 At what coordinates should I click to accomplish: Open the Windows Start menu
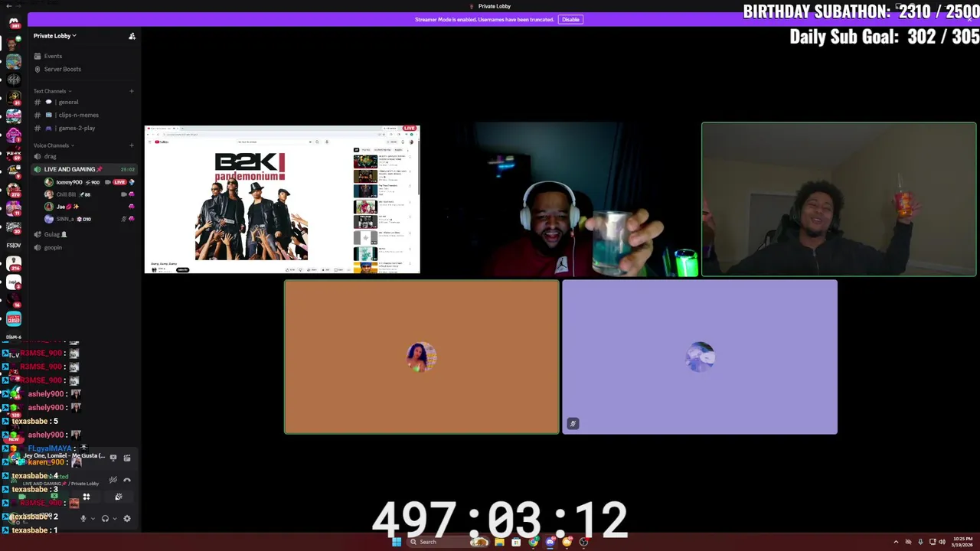click(x=396, y=542)
